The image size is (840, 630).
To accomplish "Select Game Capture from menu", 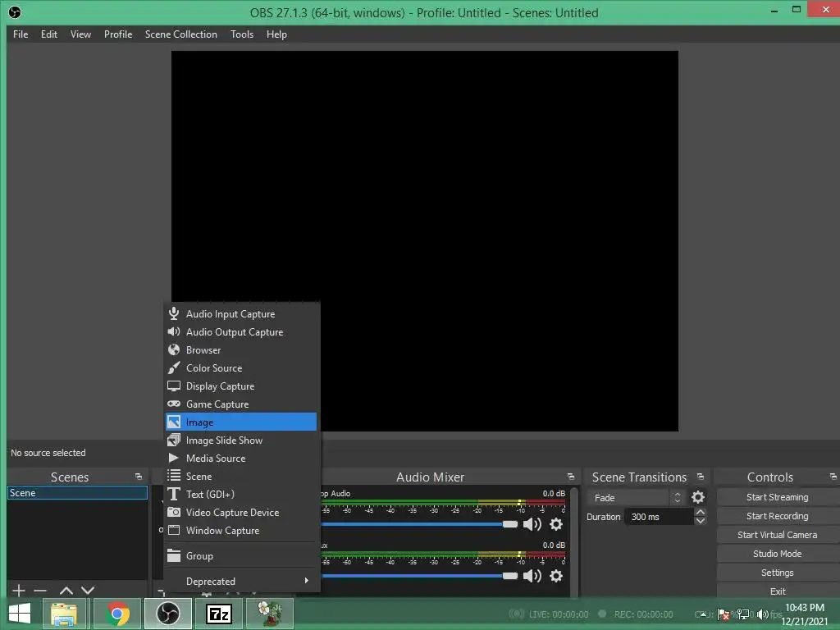I will click(x=241, y=404).
